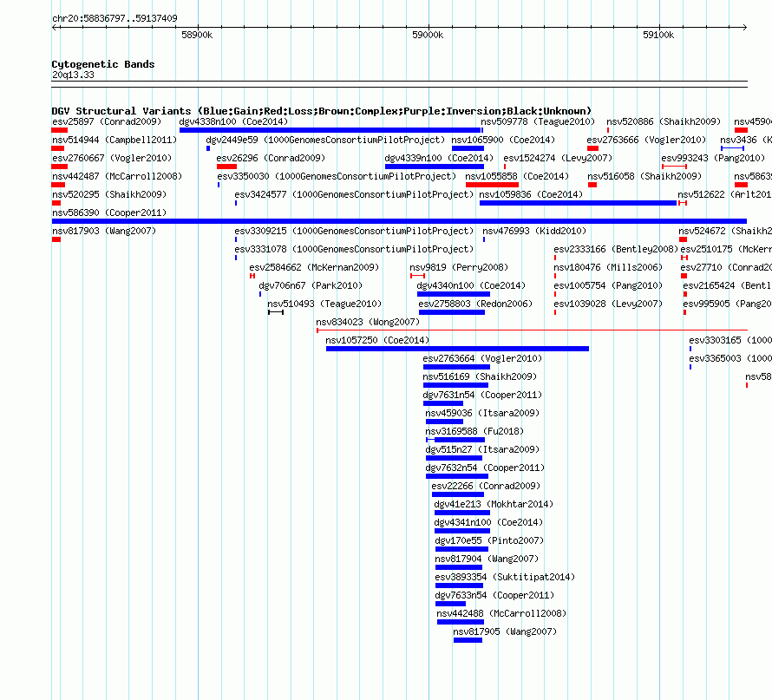Click the long blue bar under nsv586390
This screenshot has height=700, width=772.
(399, 221)
